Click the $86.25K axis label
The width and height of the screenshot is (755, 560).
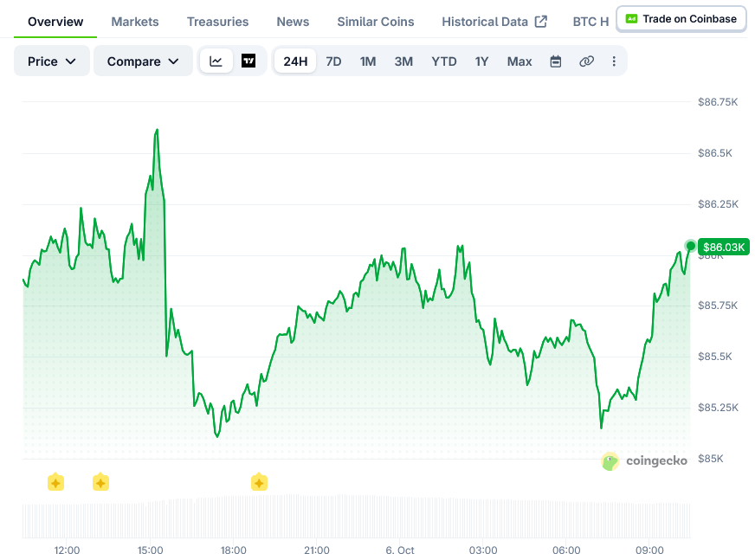pyautogui.click(x=718, y=204)
